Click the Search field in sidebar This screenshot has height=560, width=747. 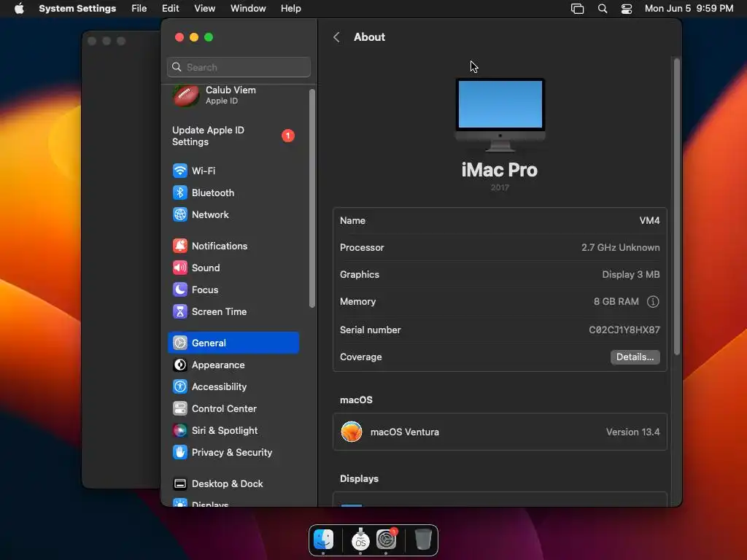pyautogui.click(x=239, y=67)
